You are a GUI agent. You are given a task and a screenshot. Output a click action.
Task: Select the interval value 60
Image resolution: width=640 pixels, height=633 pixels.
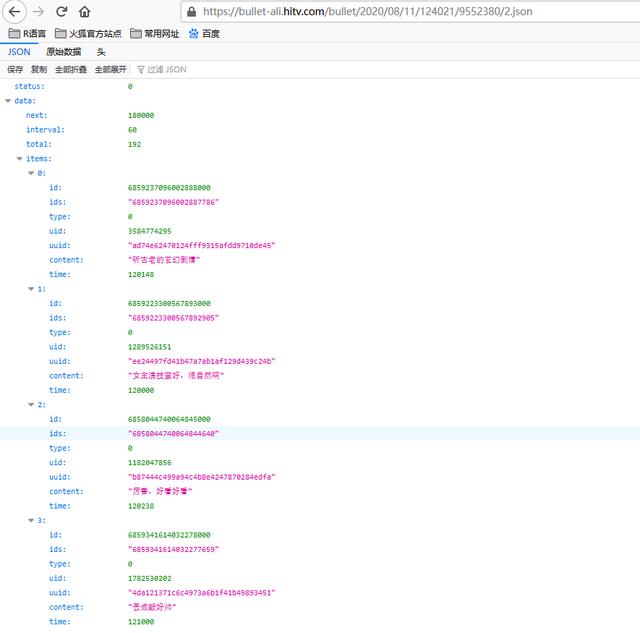132,130
